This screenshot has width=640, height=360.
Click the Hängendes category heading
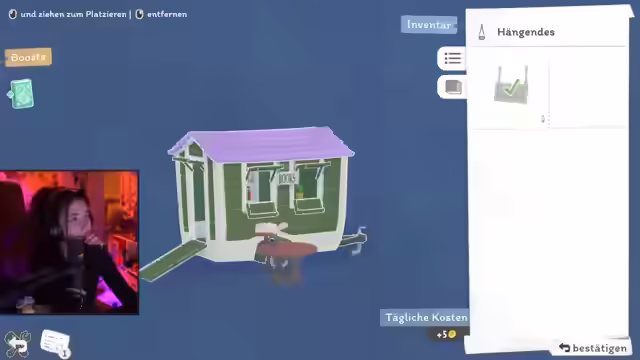(526, 32)
